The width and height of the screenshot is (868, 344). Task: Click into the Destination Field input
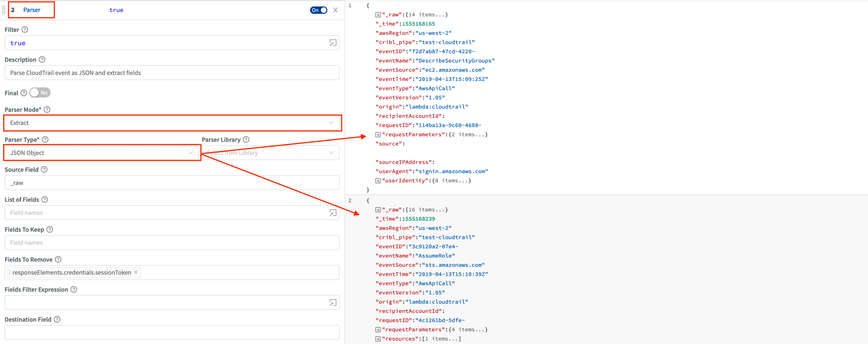[172, 332]
